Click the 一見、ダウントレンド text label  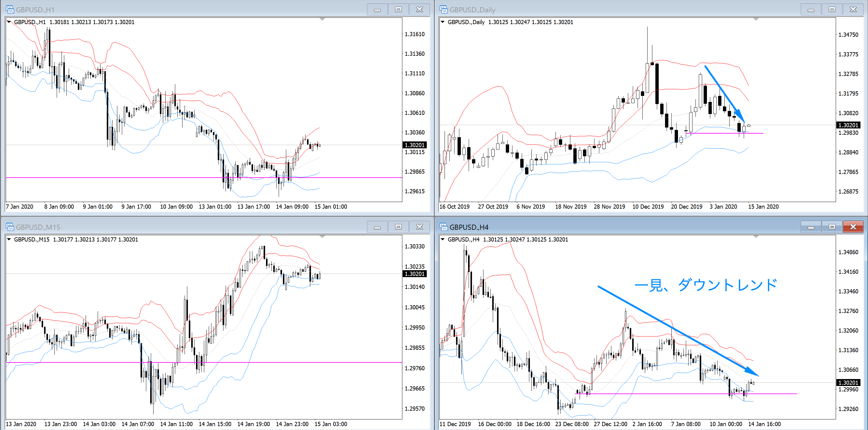(705, 285)
